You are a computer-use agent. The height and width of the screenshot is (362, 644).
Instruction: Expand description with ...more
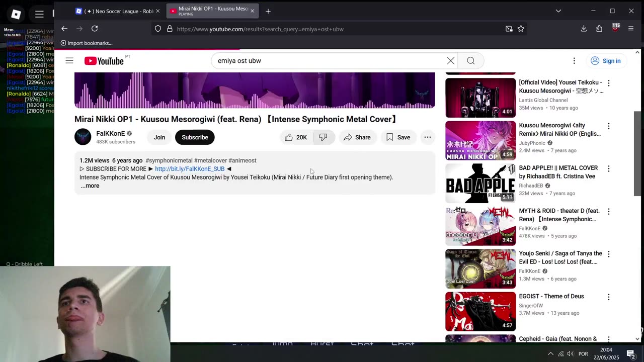(90, 186)
